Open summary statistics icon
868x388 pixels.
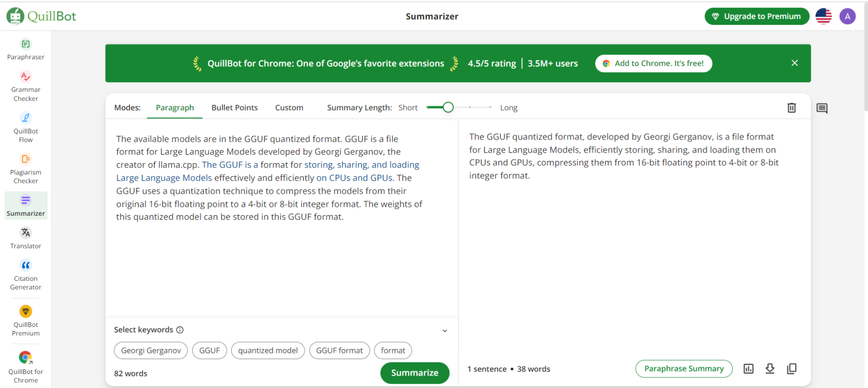coord(749,368)
